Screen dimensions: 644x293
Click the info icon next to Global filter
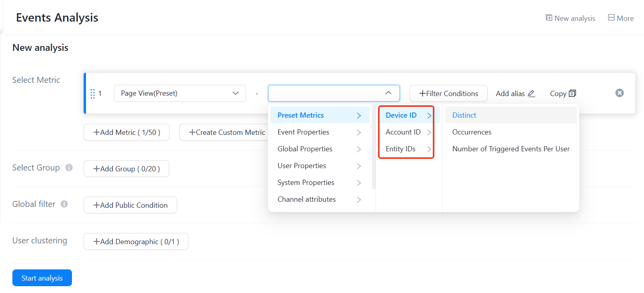coord(64,204)
